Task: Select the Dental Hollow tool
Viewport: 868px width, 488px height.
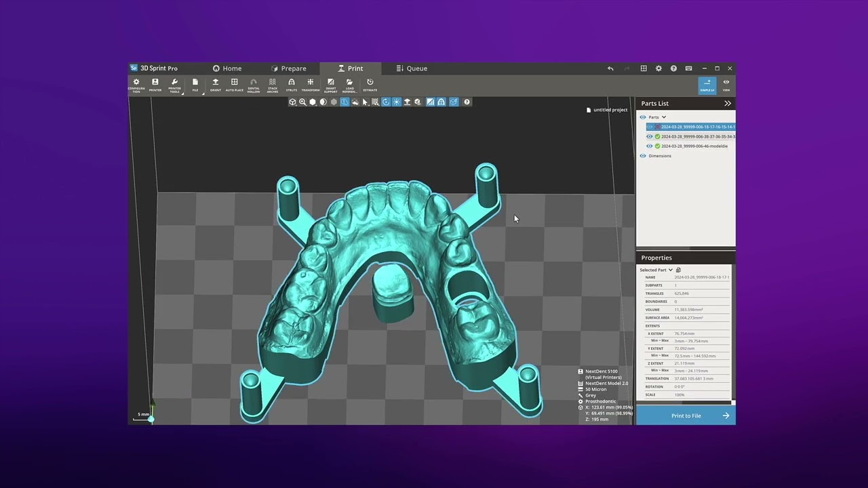Action: pos(254,85)
